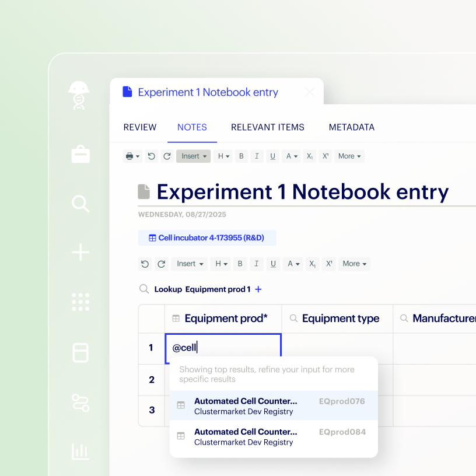
Task: Click the sidebar plus create icon
Action: click(x=80, y=252)
